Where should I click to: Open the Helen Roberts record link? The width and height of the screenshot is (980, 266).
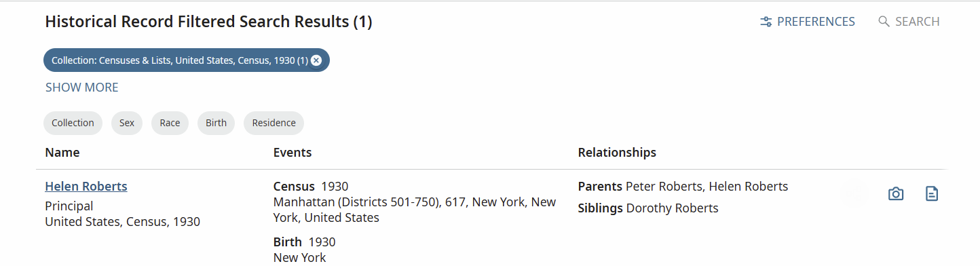(x=86, y=187)
